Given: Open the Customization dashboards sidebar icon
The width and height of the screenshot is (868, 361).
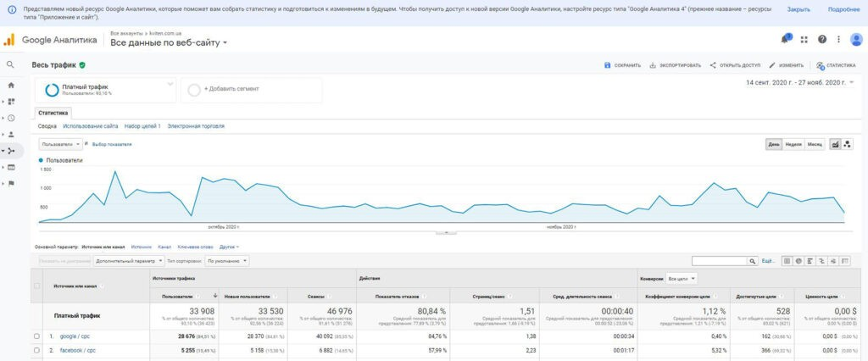Looking at the screenshot, I should coord(11,102).
